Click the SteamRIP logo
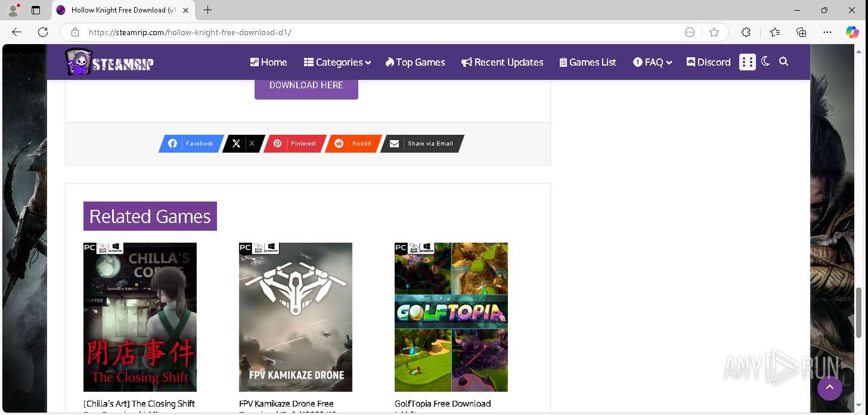 click(x=110, y=62)
